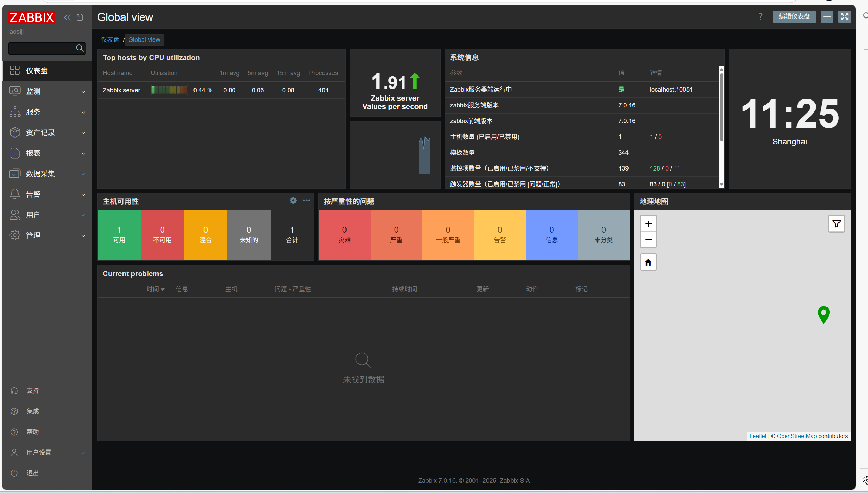Click the 数据采集 data collection icon
The width and height of the screenshot is (868, 493).
pos(15,174)
